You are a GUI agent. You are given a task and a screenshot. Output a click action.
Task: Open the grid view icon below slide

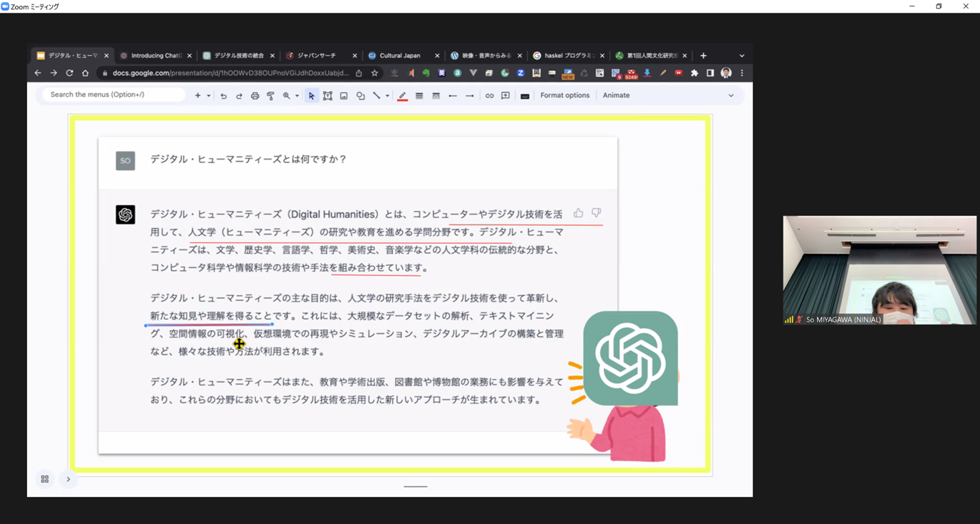(44, 479)
